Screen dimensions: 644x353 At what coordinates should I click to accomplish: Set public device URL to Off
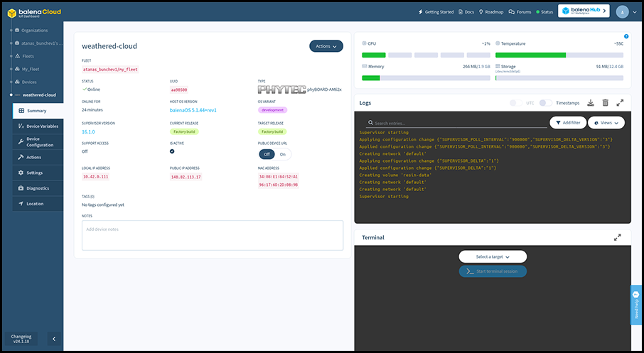click(x=267, y=154)
